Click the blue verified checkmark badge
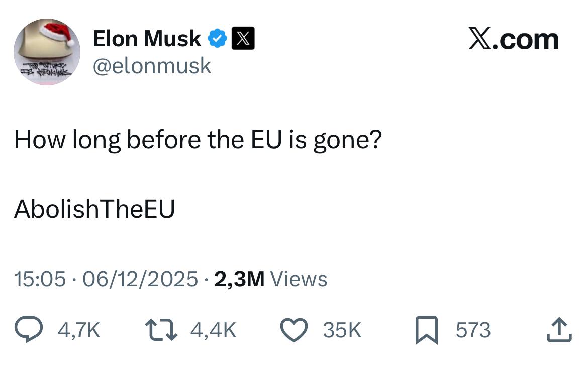The height and width of the screenshot is (368, 588). point(217,39)
